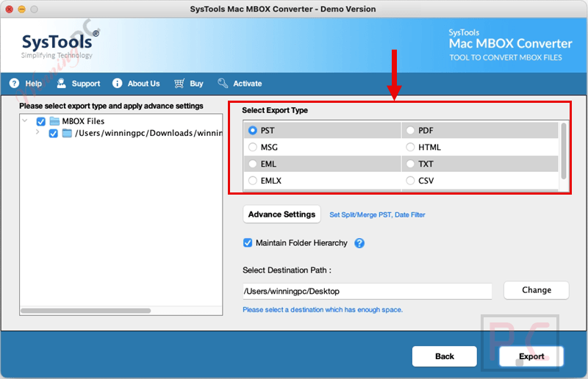Click the Select Export Type heading
The image size is (588, 379).
coord(275,110)
